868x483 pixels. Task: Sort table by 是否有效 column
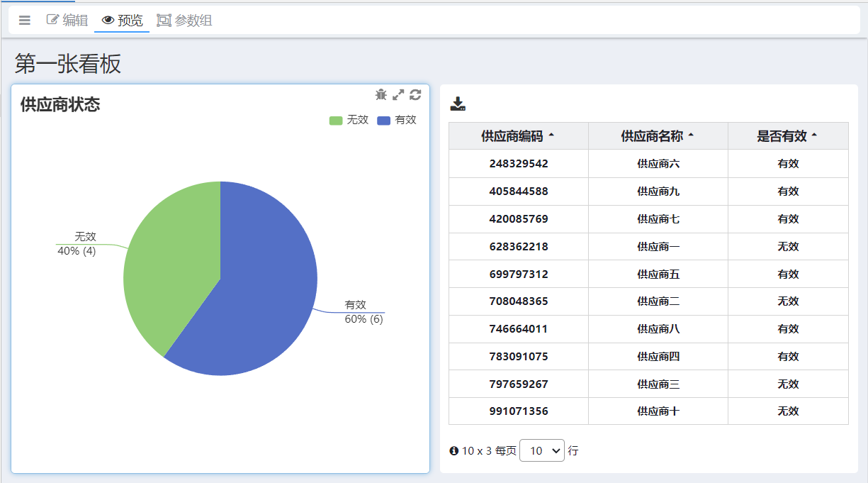point(787,136)
